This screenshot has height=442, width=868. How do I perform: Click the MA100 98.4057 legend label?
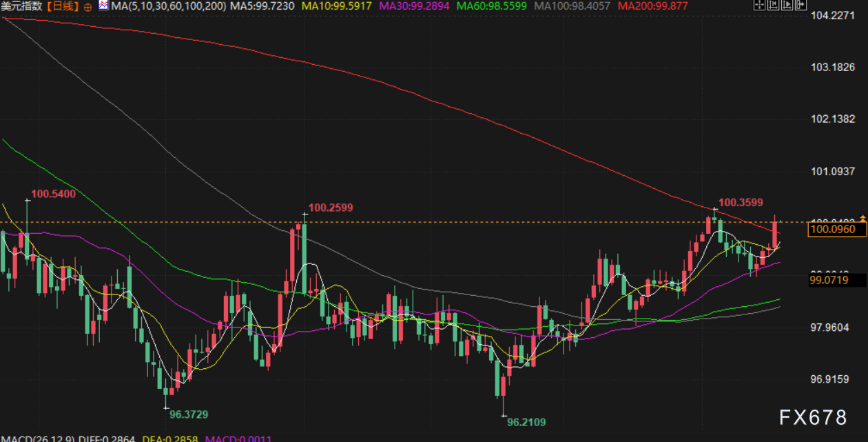click(574, 6)
